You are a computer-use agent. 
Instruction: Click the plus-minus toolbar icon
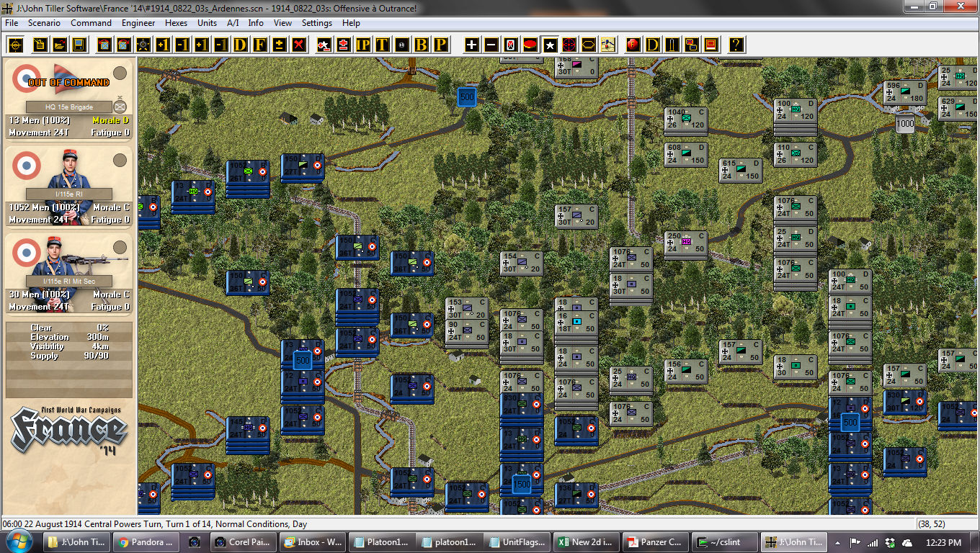coord(279,45)
